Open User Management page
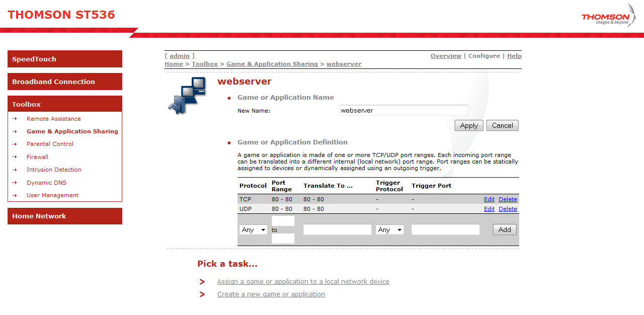Screen dimensions: 644x315 coord(52,195)
